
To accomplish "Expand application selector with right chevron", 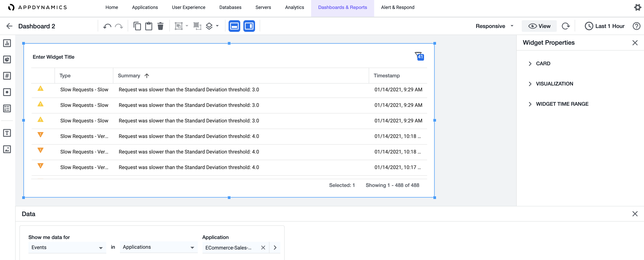I will tap(275, 248).
